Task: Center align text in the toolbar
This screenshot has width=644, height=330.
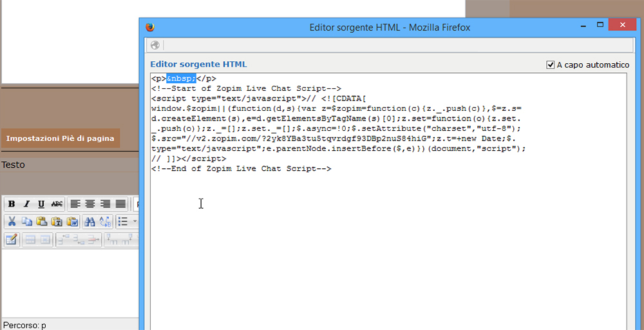Action: (x=90, y=204)
